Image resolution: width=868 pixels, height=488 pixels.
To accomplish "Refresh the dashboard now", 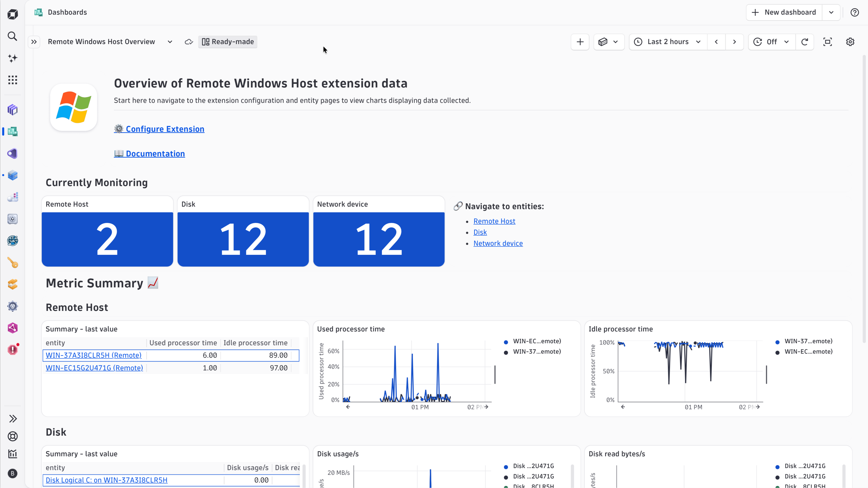I will [x=805, y=42].
